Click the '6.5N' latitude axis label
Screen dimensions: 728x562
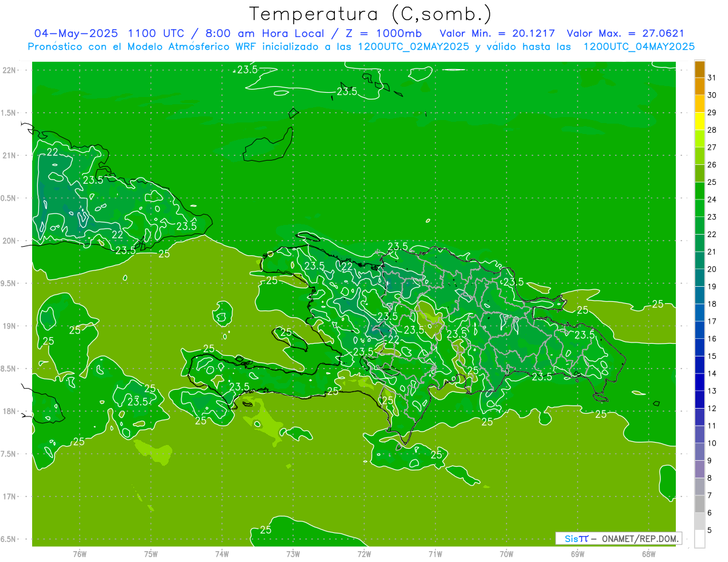coord(8,539)
